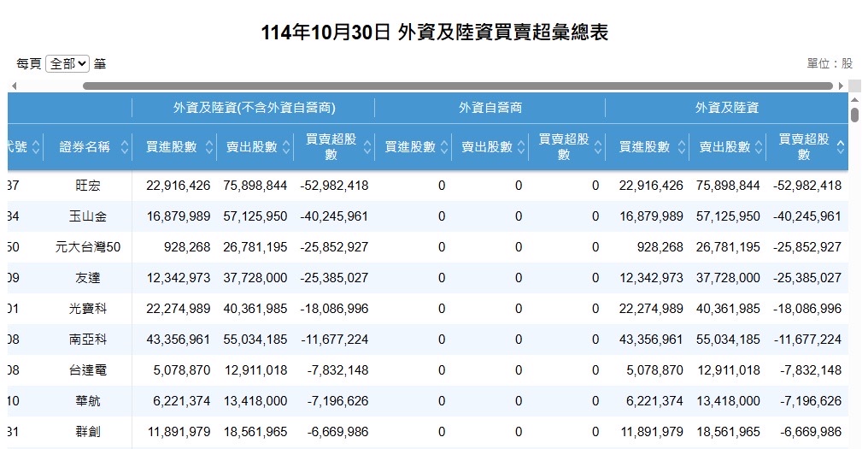Select the 台達電 security name cell
The height and width of the screenshot is (449, 868).
(x=88, y=370)
